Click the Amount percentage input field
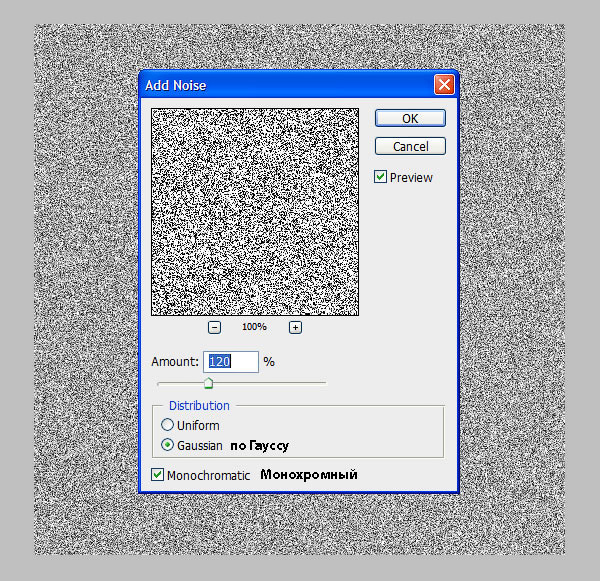Screen dimensions: 600x581 231,362
